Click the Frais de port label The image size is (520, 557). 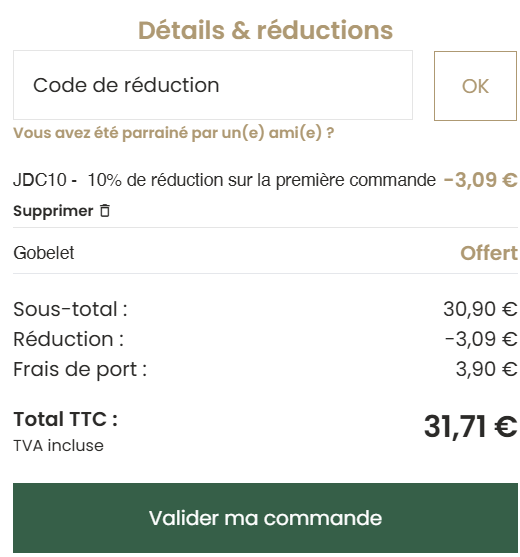pyautogui.click(x=80, y=369)
